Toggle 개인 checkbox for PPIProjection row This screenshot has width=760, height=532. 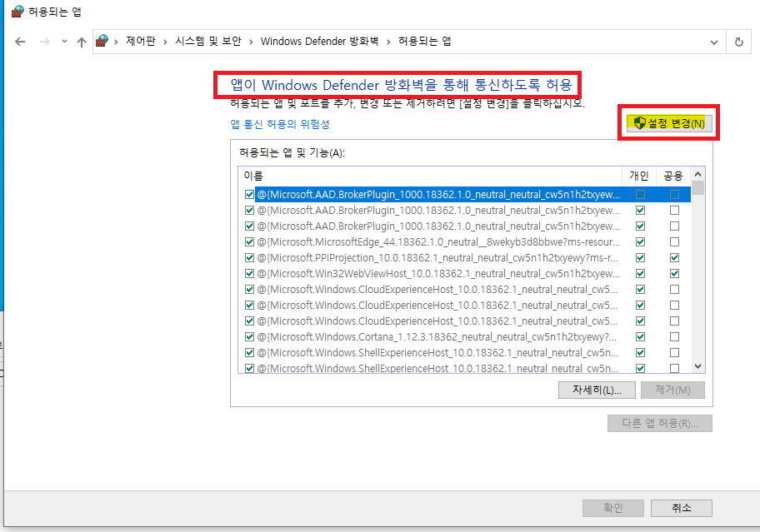point(640,257)
